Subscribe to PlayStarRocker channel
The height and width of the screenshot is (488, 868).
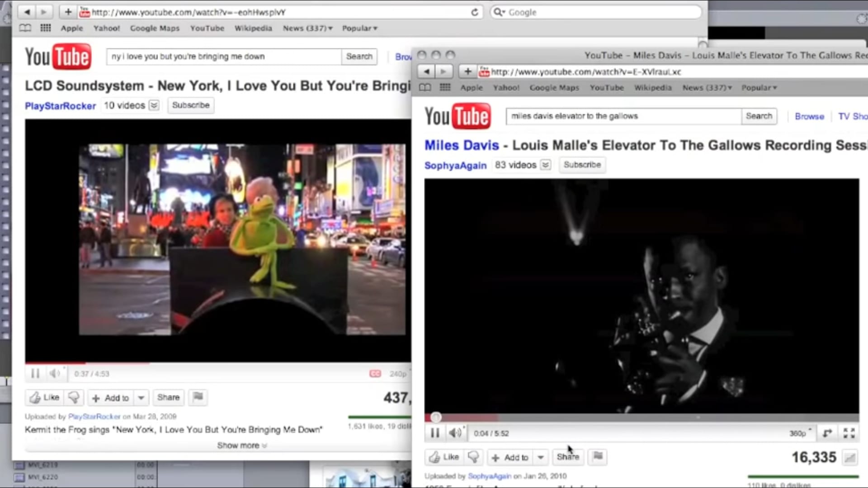pyautogui.click(x=191, y=105)
